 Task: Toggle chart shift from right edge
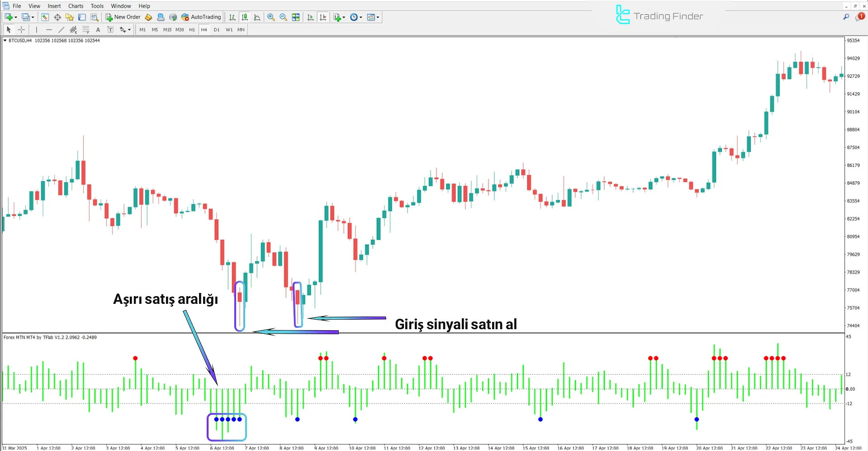[323, 17]
